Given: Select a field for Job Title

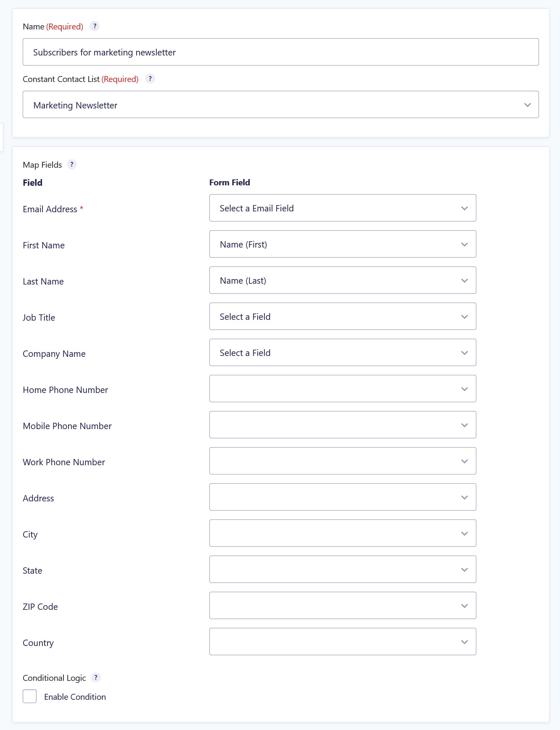Looking at the screenshot, I should (343, 316).
